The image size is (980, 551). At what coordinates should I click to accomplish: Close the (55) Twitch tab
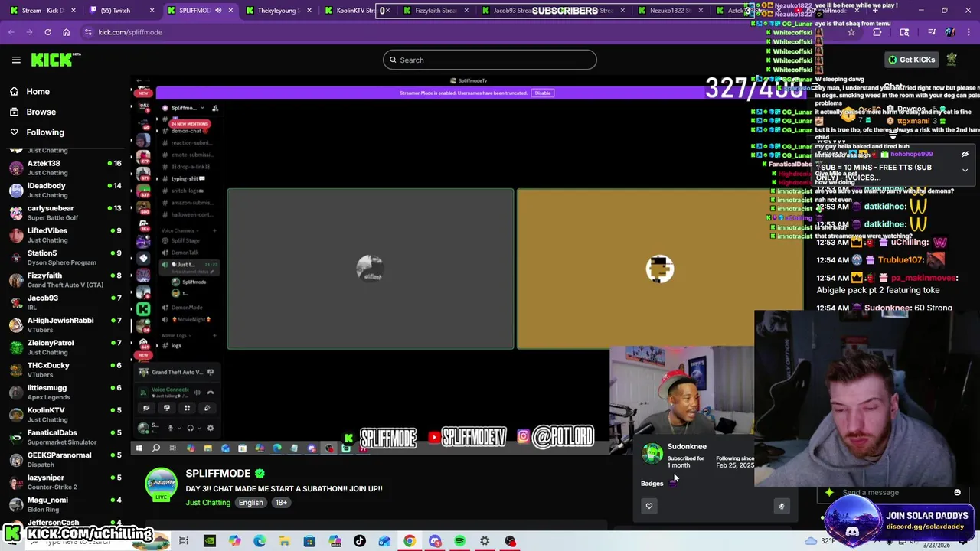[152, 11]
